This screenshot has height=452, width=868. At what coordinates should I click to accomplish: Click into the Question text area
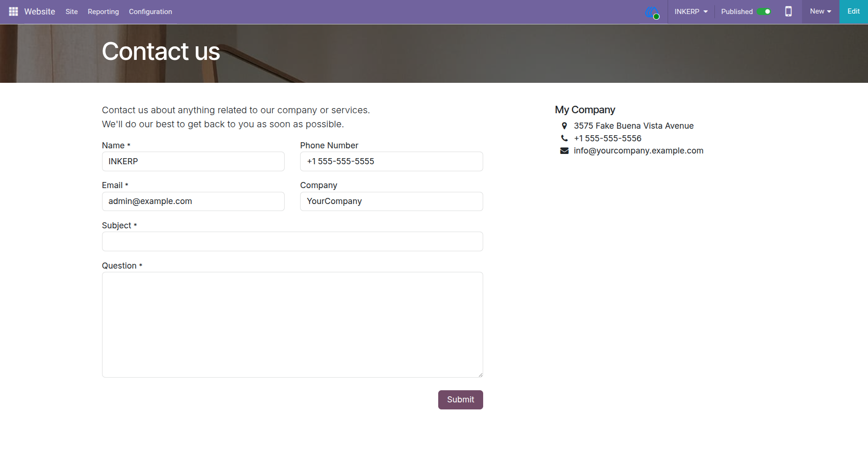pos(293,325)
